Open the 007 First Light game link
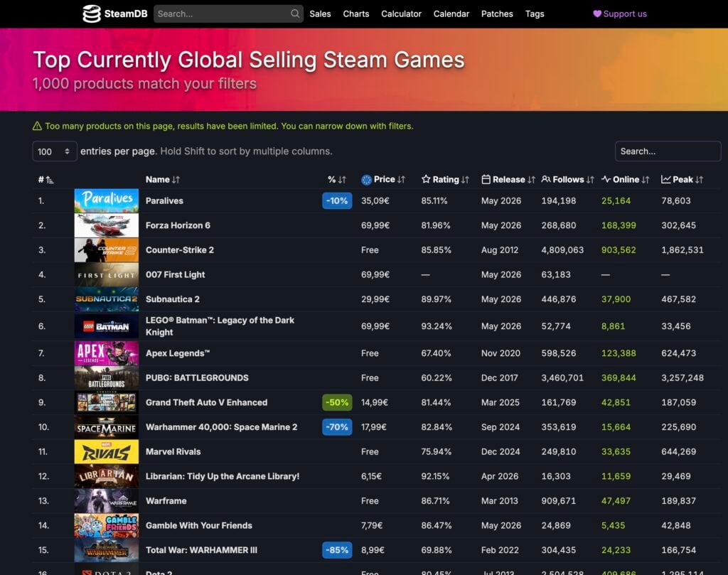Screen dimensions: 728x575 tap(175, 275)
